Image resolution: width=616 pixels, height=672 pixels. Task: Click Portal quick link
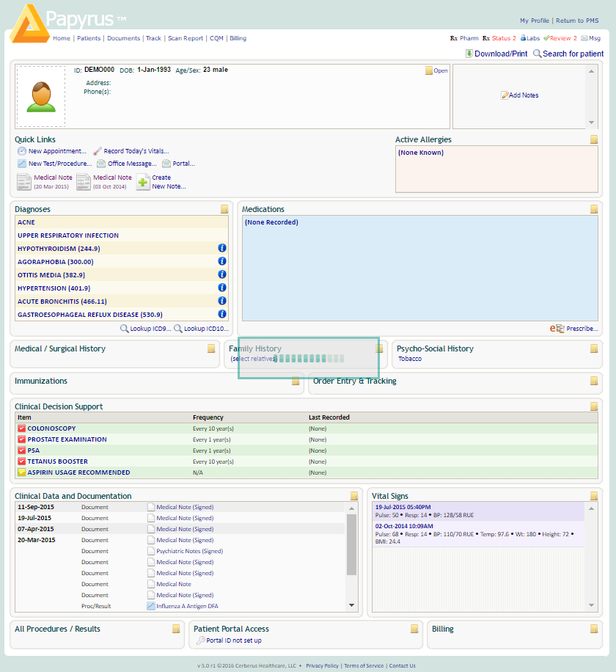pos(179,164)
